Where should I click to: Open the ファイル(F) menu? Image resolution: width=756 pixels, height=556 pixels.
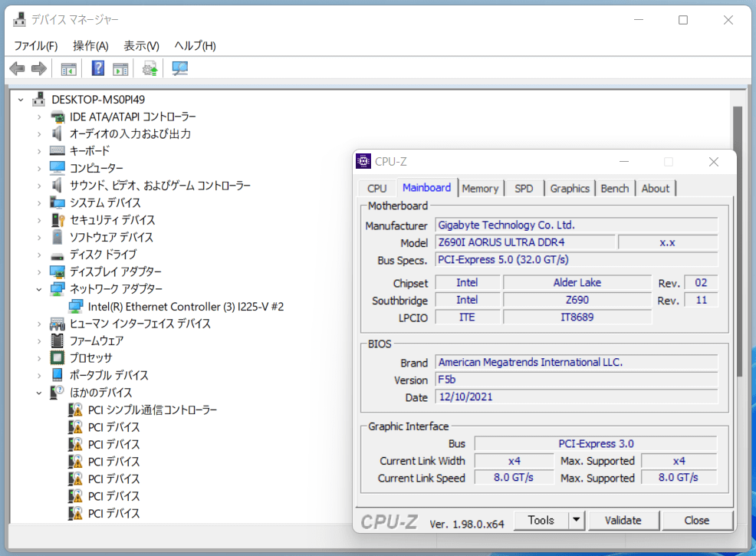pyautogui.click(x=36, y=46)
